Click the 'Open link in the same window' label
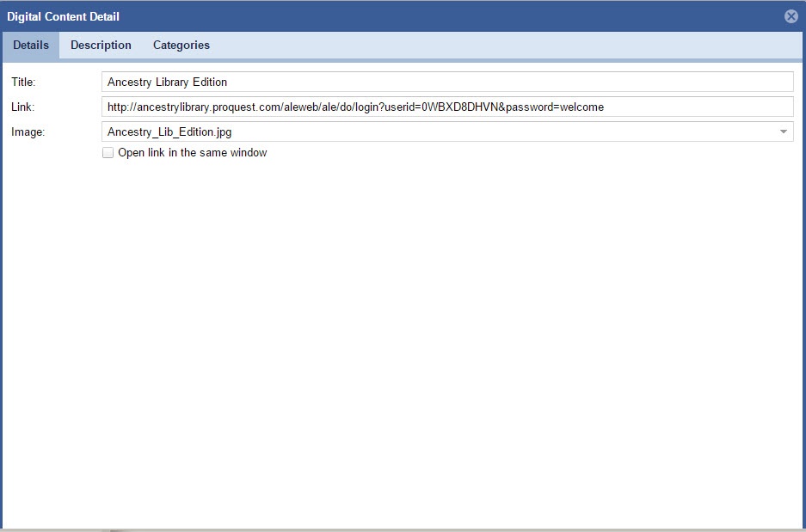 point(192,153)
